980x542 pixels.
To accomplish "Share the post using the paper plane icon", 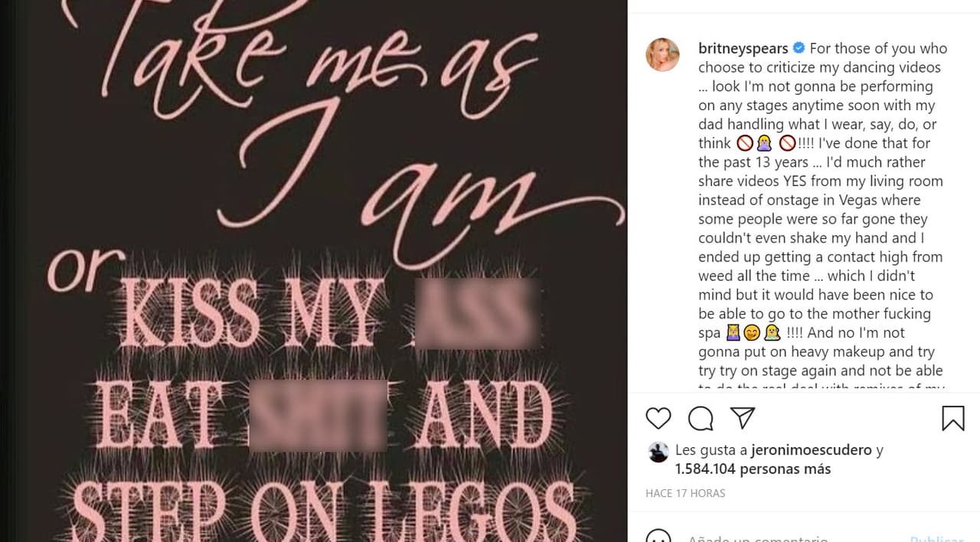I will point(740,417).
